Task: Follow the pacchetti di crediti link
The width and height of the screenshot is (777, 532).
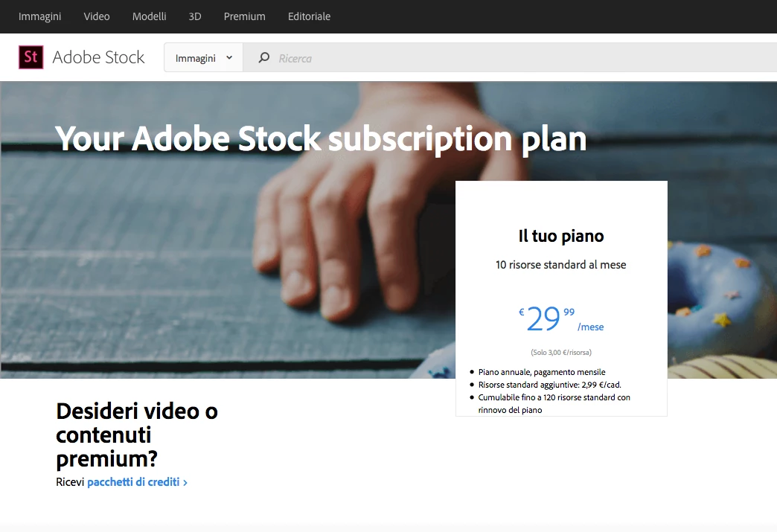Action: point(133,482)
